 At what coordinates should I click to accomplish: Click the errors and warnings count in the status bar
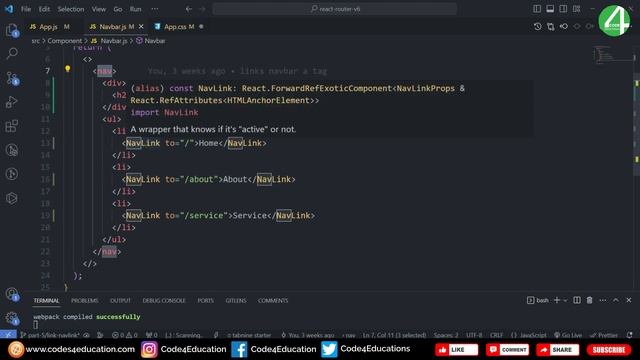[x=124, y=335]
